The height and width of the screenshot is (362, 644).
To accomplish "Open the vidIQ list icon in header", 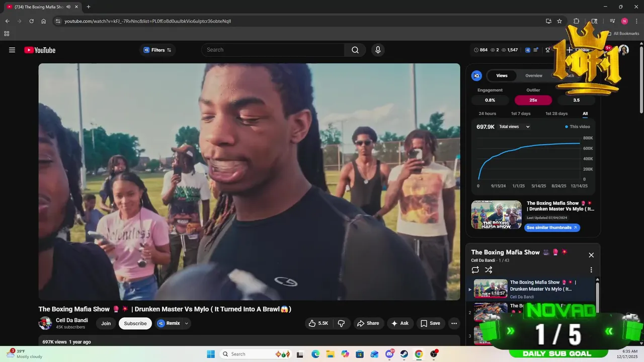I will coord(536,50).
